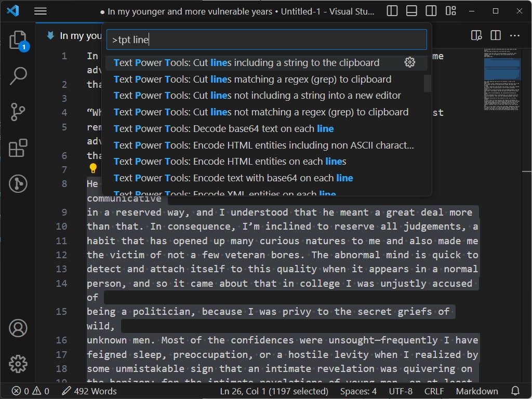Click the VS Code logo icon

pos(13,11)
